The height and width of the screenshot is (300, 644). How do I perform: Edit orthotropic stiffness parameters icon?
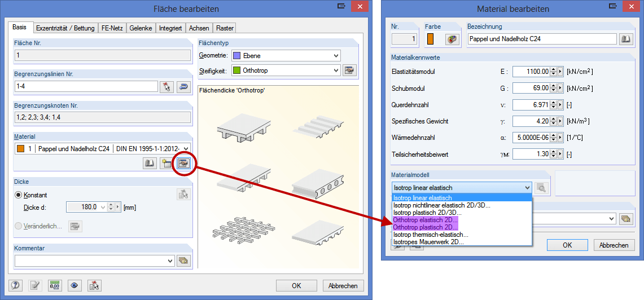click(350, 70)
